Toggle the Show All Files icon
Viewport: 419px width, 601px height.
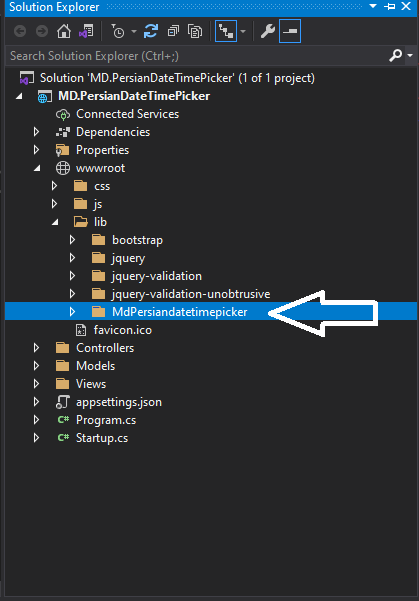(x=195, y=31)
